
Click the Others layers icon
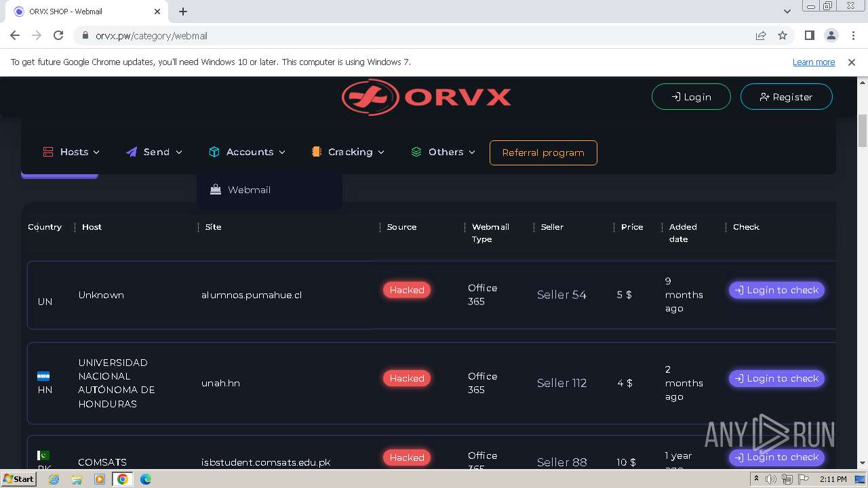(416, 152)
